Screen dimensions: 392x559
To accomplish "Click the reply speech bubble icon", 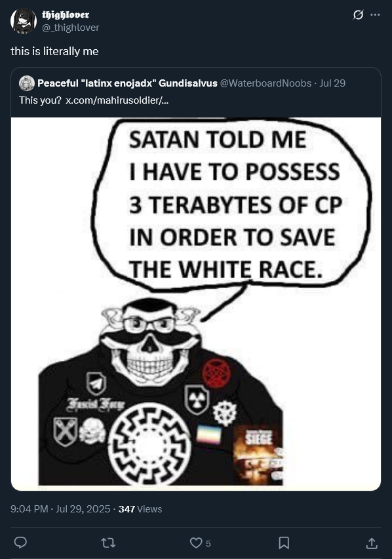I will click(x=21, y=543).
